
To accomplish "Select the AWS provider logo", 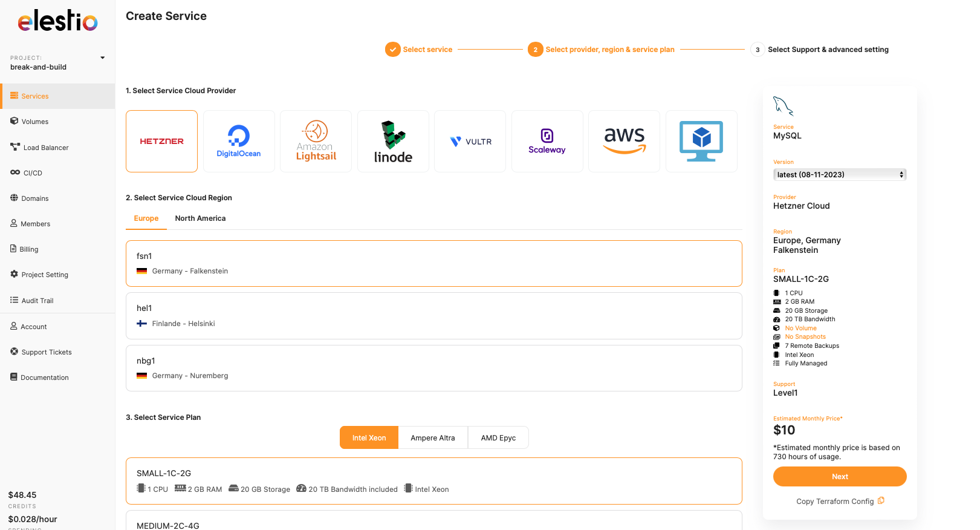I will (x=624, y=142).
